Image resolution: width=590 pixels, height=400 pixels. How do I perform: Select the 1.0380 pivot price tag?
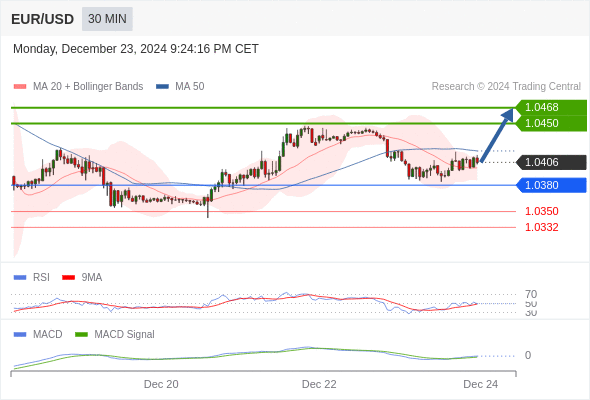click(551, 185)
